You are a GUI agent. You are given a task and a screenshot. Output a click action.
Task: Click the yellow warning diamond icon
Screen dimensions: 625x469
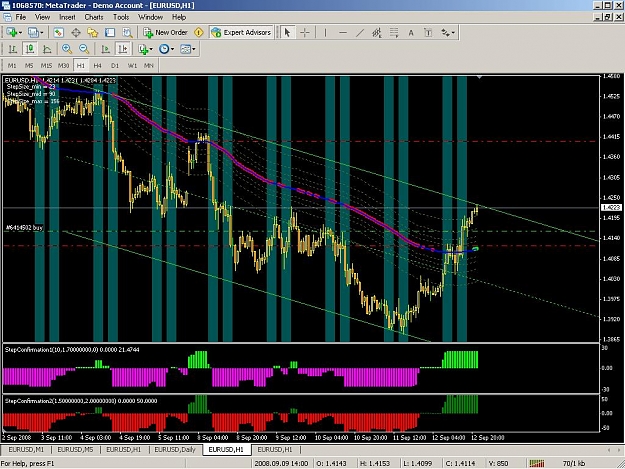tap(199, 33)
